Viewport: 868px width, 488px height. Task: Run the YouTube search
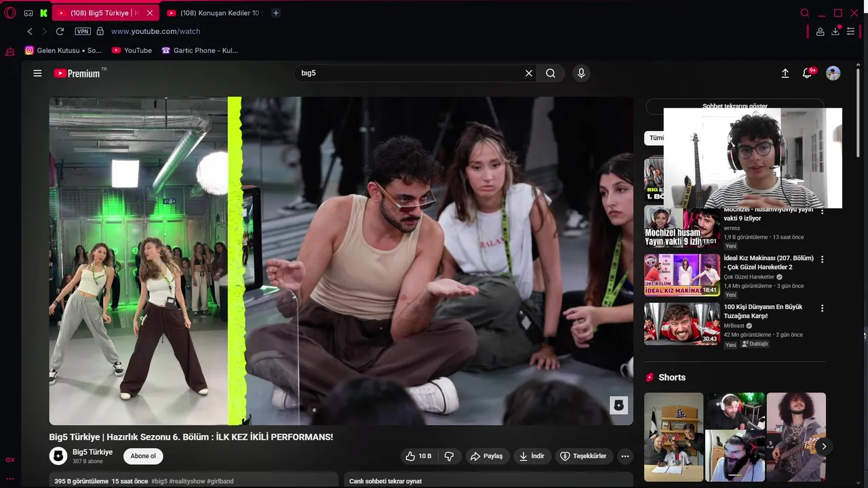(551, 73)
